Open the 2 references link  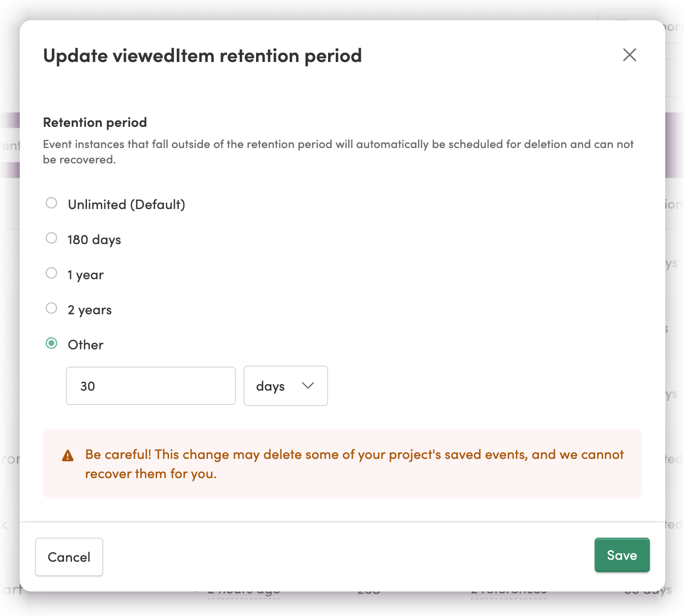tap(508, 590)
